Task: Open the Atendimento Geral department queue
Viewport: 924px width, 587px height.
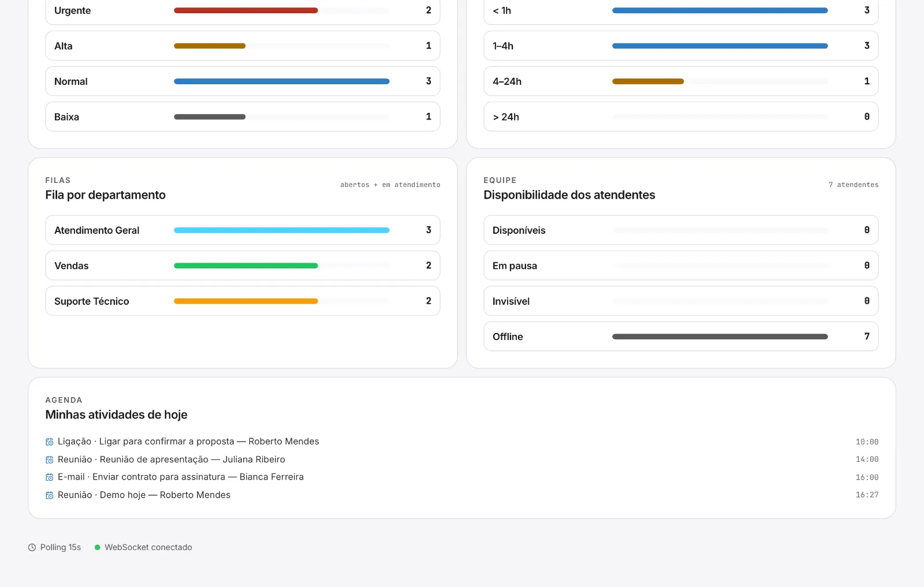Action: pos(243,230)
